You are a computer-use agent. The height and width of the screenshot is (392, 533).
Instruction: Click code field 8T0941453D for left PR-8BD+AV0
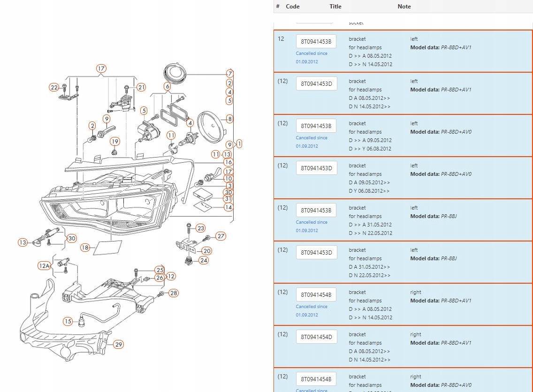(316, 168)
